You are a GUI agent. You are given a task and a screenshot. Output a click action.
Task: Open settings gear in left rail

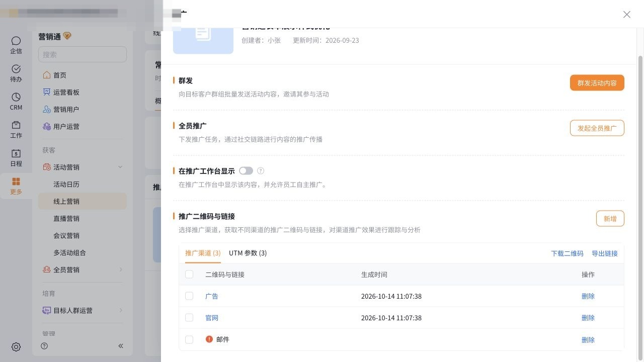16,347
